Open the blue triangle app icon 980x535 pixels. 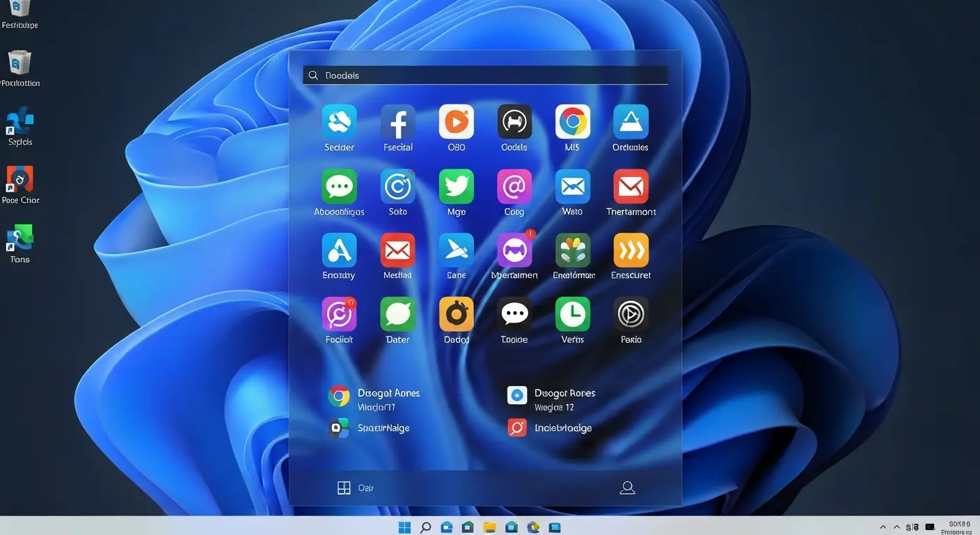point(631,122)
